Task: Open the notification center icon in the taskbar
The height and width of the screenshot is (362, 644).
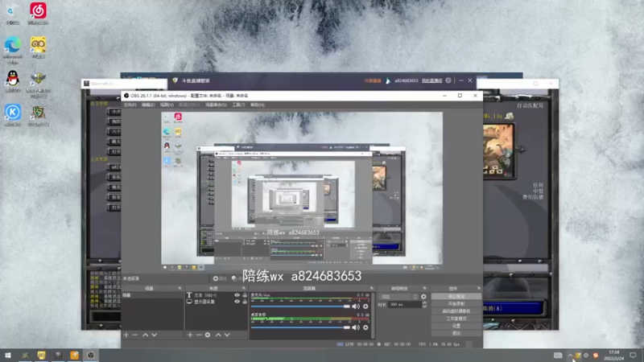Action: [633, 355]
